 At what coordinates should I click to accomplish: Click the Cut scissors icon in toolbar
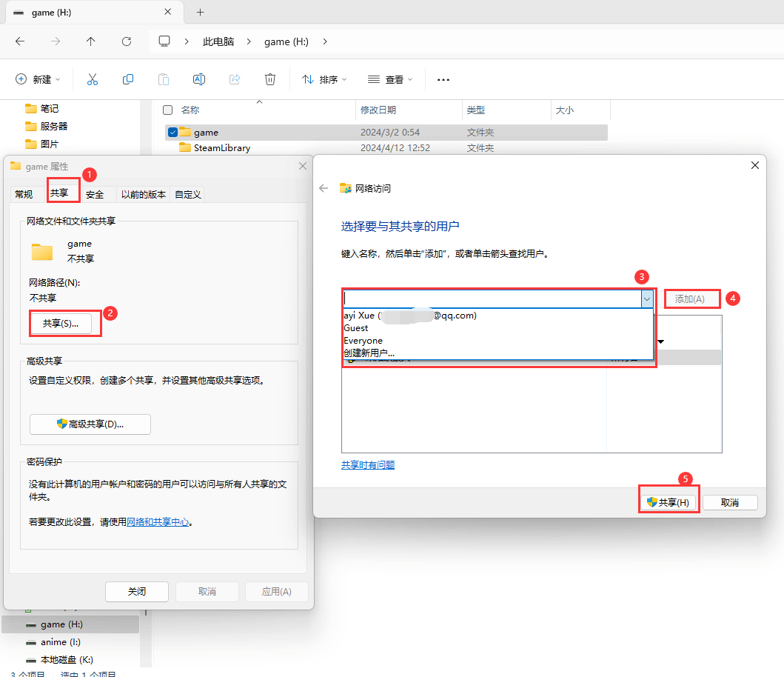click(x=93, y=79)
